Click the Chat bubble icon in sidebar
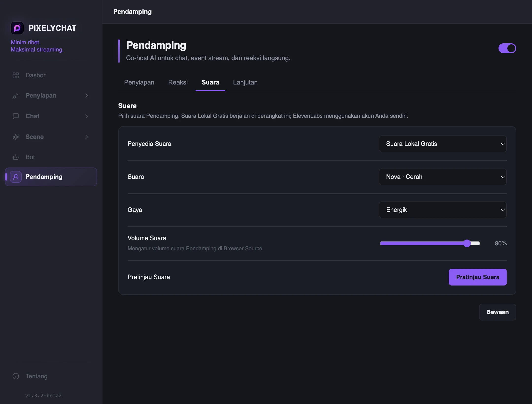 pyautogui.click(x=16, y=116)
